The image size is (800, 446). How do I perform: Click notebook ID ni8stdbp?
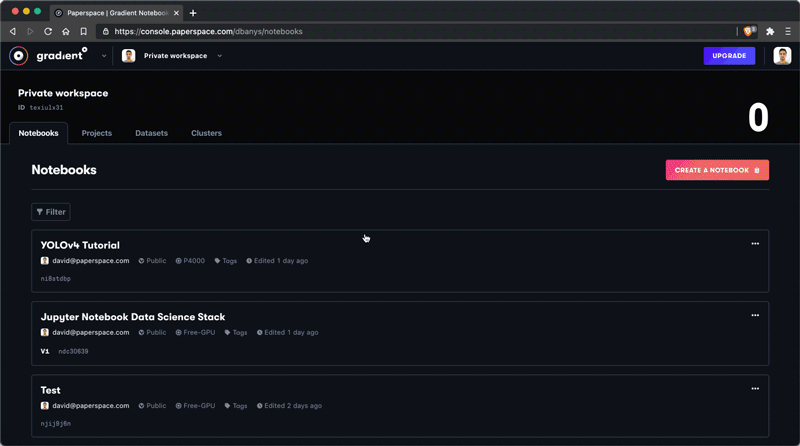pos(56,279)
